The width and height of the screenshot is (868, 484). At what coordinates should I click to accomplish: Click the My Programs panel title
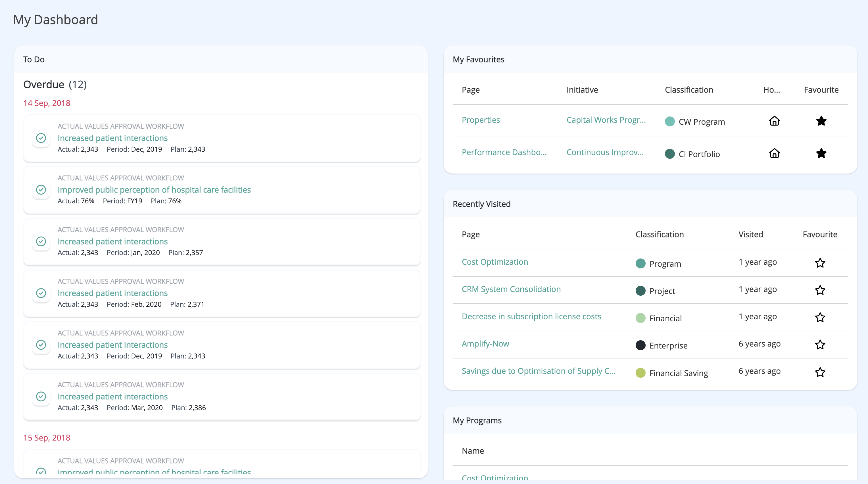[x=477, y=421]
